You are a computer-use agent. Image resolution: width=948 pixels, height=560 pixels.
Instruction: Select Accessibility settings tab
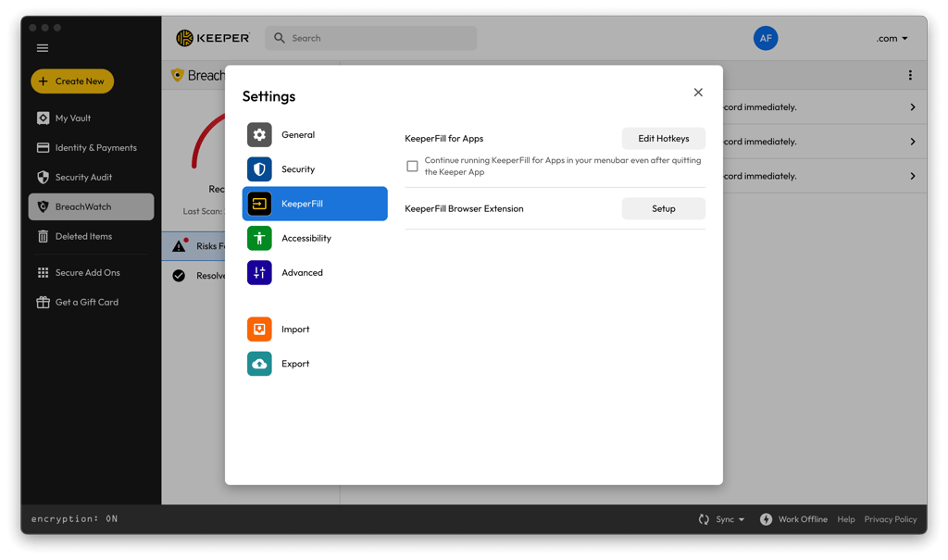click(315, 238)
